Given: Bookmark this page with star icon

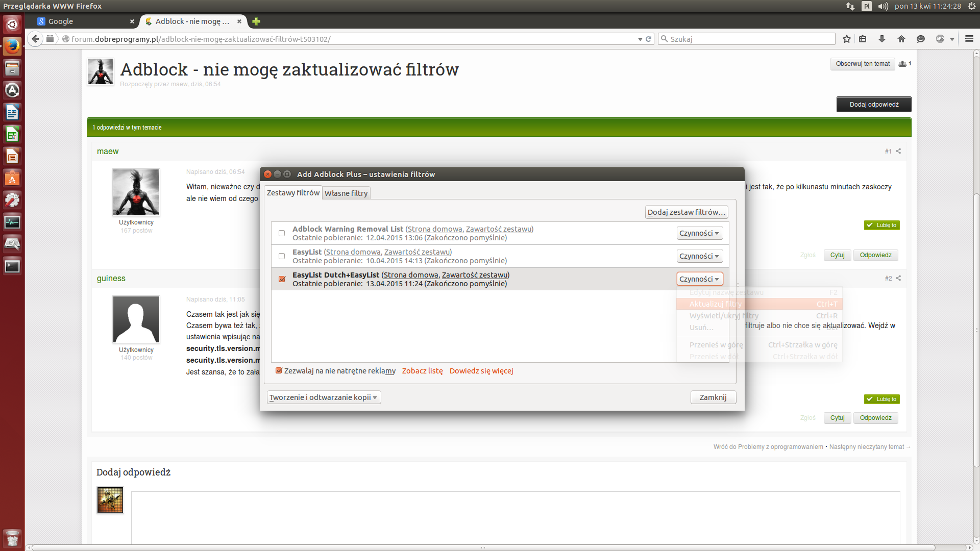Looking at the screenshot, I should click(x=847, y=39).
